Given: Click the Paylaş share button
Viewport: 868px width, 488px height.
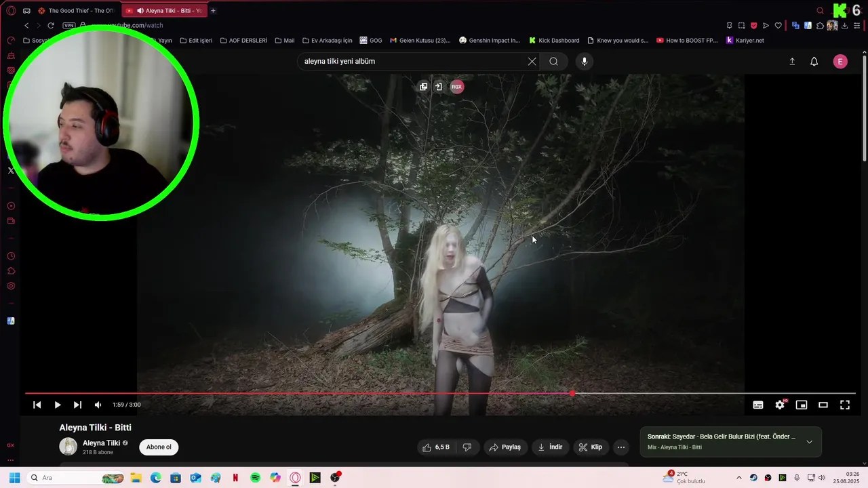Looking at the screenshot, I should 505,447.
